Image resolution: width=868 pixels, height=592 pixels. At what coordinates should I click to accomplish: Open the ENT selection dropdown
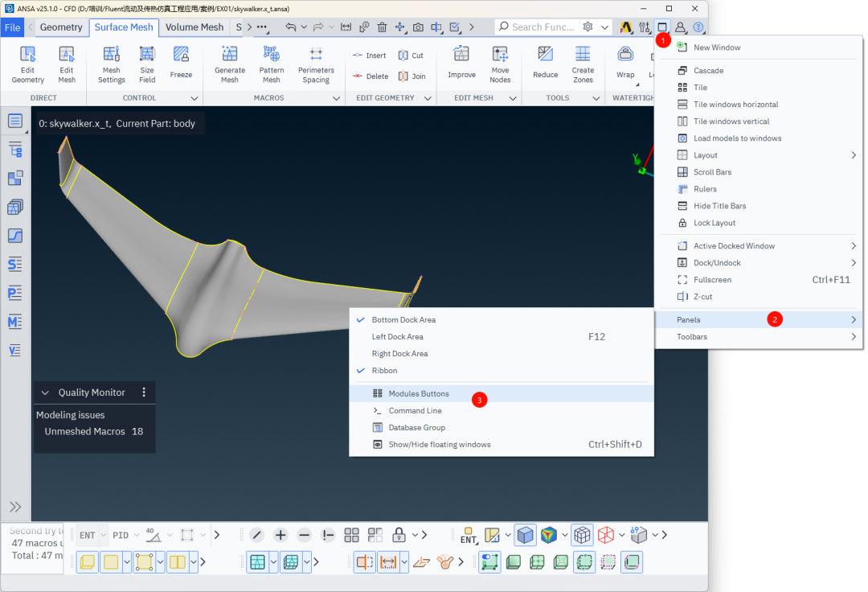pos(104,535)
